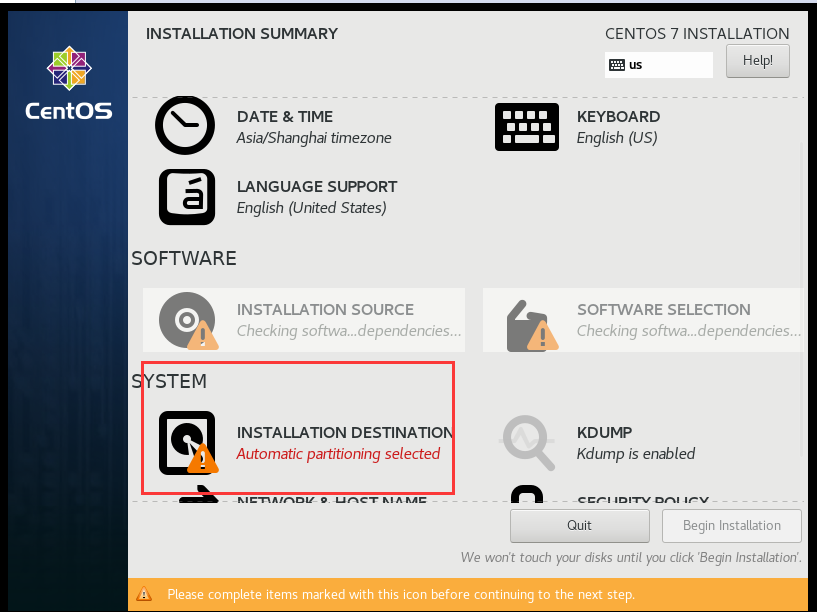This screenshot has width=817, height=612.
Task: Open the Language Support icon
Action: tap(187, 197)
